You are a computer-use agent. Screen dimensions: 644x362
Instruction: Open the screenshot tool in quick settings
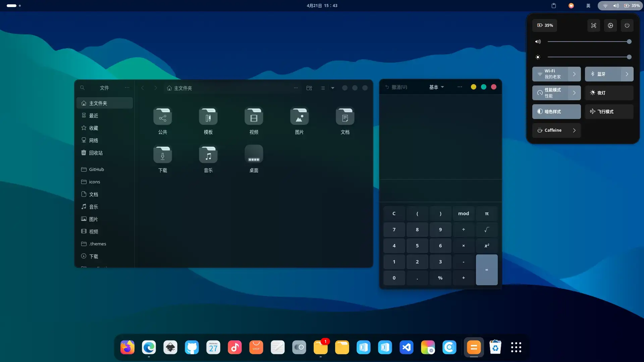coord(594,25)
